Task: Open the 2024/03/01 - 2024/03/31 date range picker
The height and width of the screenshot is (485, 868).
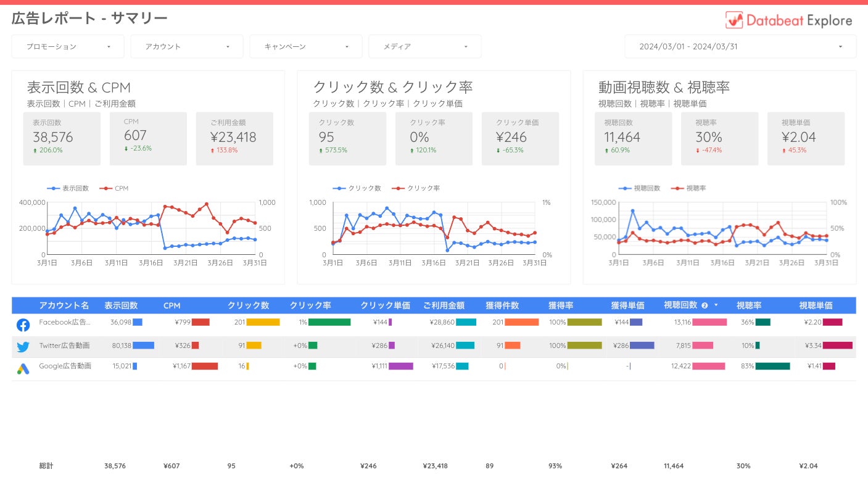Action: point(740,46)
